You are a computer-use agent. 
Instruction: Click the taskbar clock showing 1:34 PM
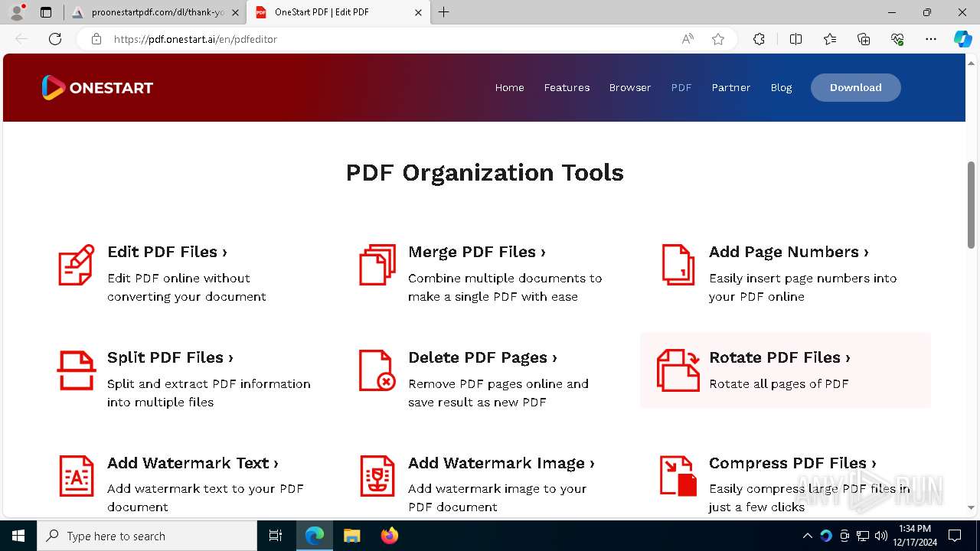[x=915, y=536]
